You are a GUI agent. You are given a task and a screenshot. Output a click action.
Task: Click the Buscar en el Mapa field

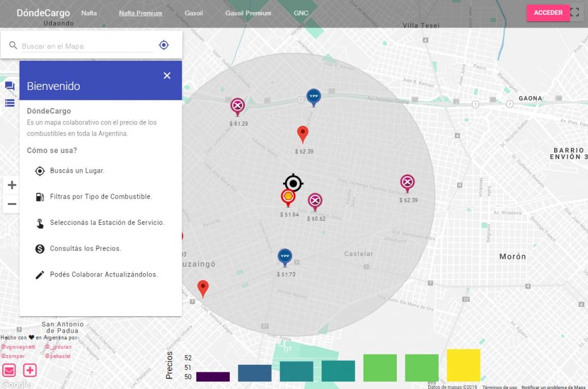click(87, 46)
